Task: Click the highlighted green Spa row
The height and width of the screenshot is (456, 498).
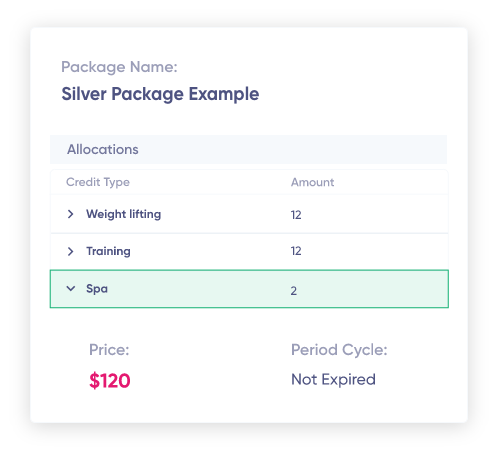Action: (249, 289)
